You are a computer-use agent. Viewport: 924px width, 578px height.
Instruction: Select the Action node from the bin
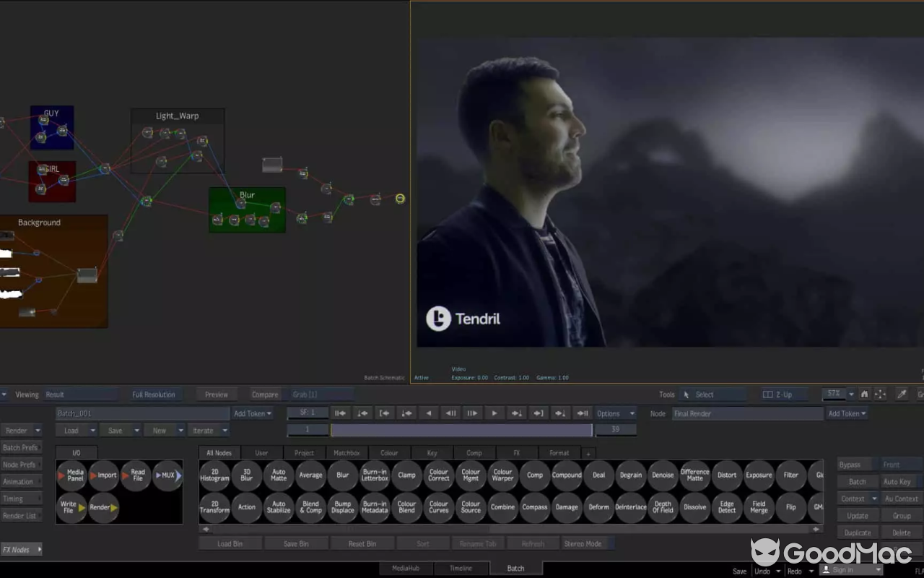coord(246,507)
